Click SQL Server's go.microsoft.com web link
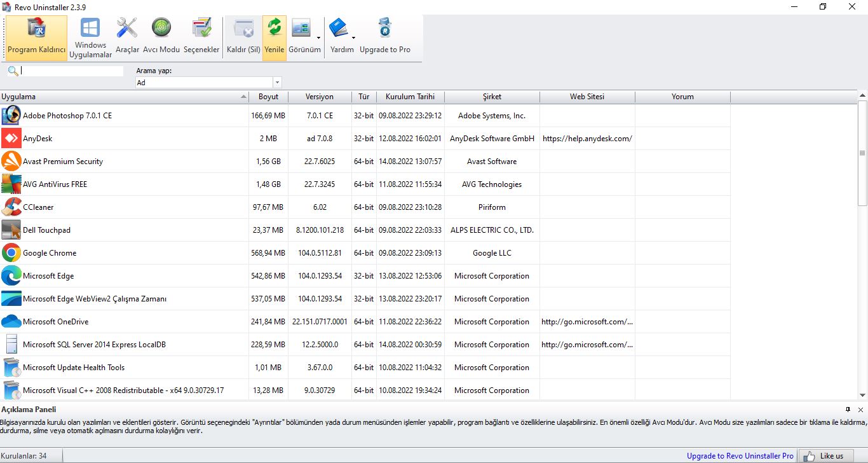This screenshot has height=463, width=868. [x=587, y=345]
